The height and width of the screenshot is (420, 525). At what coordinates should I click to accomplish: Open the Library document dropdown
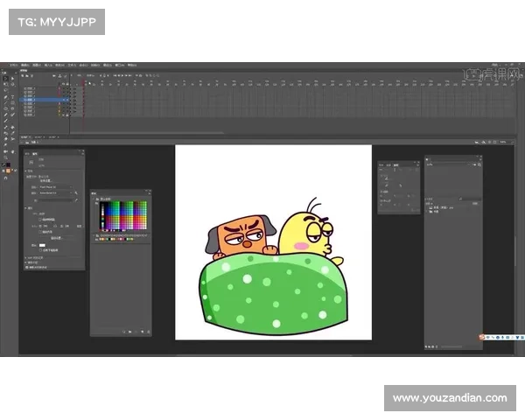pos(448,164)
